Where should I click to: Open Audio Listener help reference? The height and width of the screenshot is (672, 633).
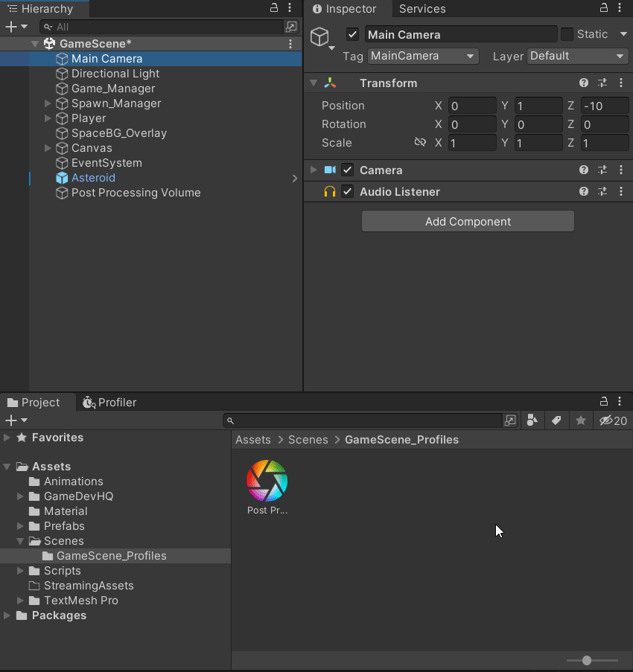(584, 191)
